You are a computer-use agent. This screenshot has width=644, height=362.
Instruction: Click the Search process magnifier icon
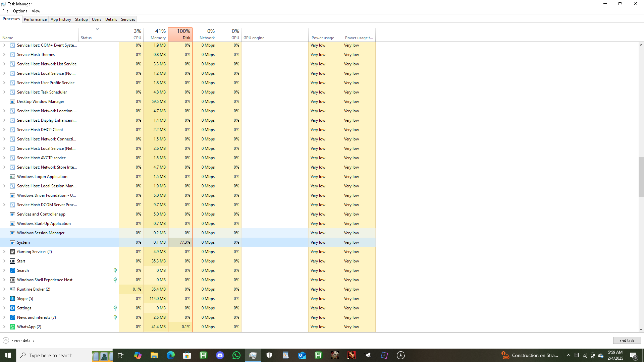(12, 270)
